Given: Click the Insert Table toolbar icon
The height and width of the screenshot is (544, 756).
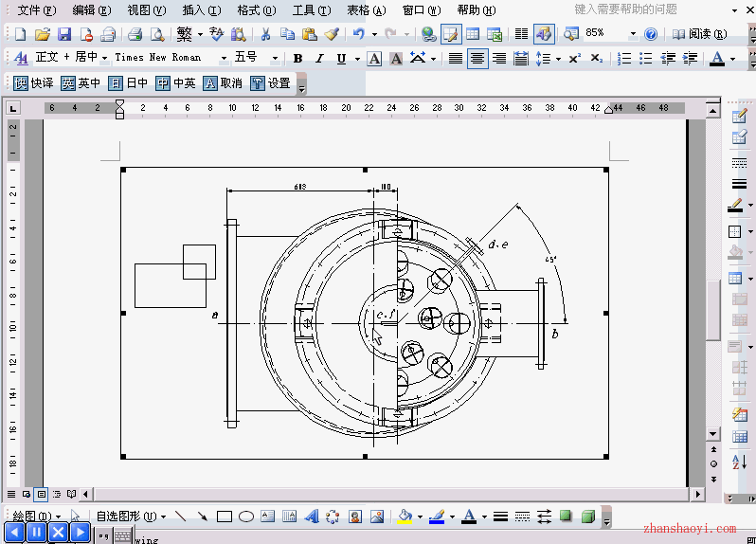Looking at the screenshot, I should pos(473,34).
